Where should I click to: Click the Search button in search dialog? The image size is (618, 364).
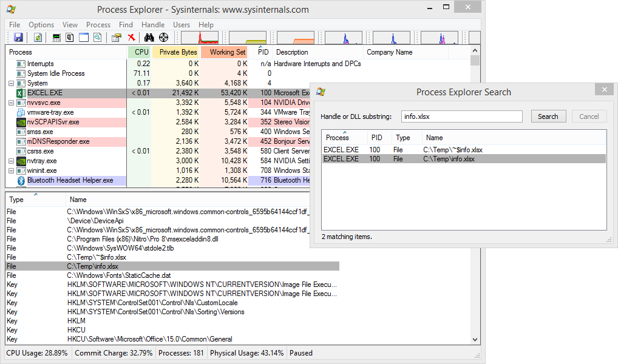[x=548, y=116]
